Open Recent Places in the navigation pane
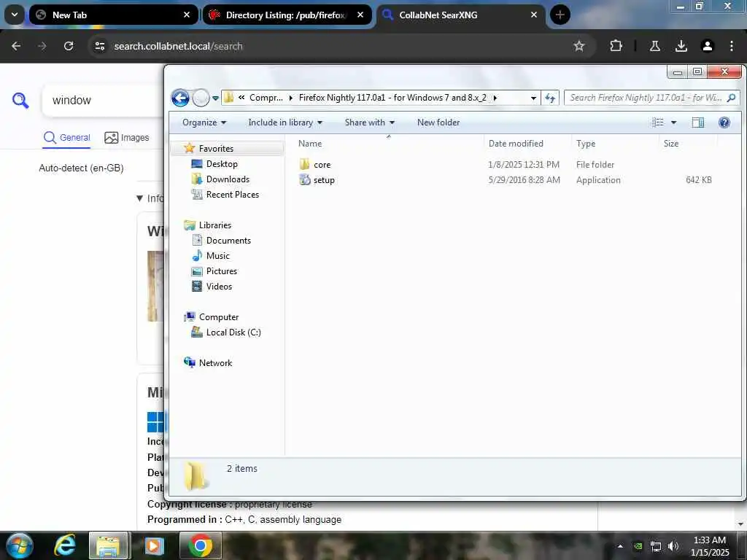This screenshot has height=560, width=747. [x=233, y=194]
